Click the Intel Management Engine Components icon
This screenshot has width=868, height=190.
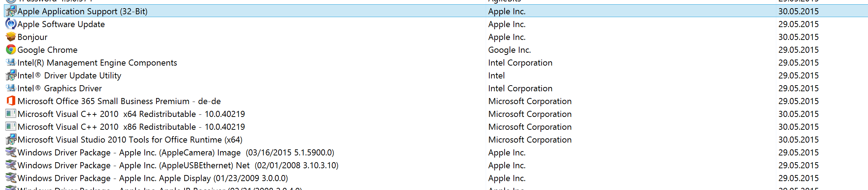pos(11,62)
